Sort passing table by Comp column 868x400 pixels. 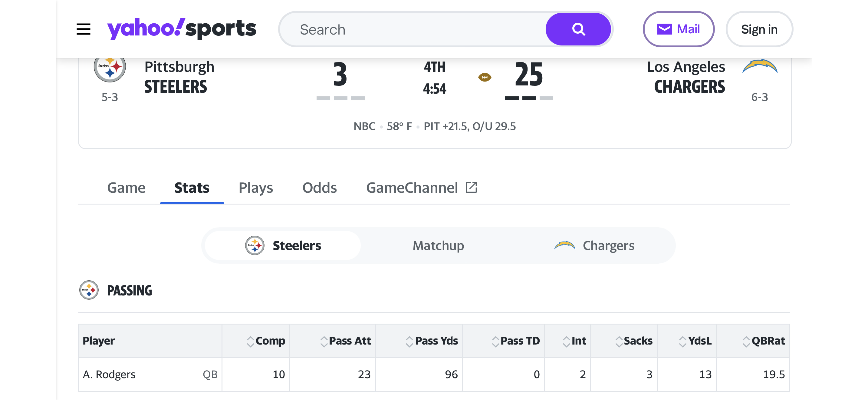266,341
